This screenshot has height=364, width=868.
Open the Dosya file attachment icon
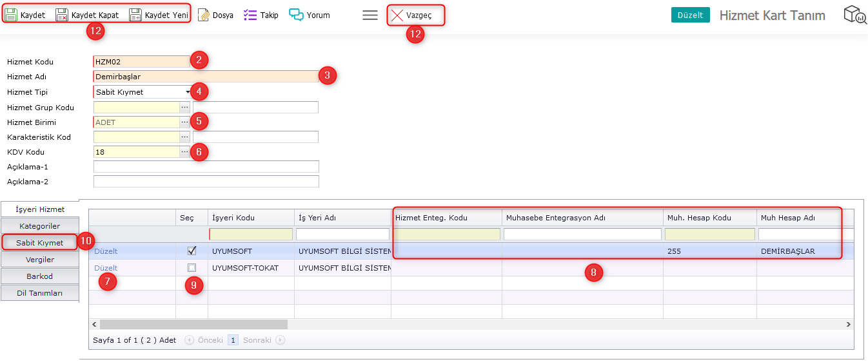click(204, 15)
